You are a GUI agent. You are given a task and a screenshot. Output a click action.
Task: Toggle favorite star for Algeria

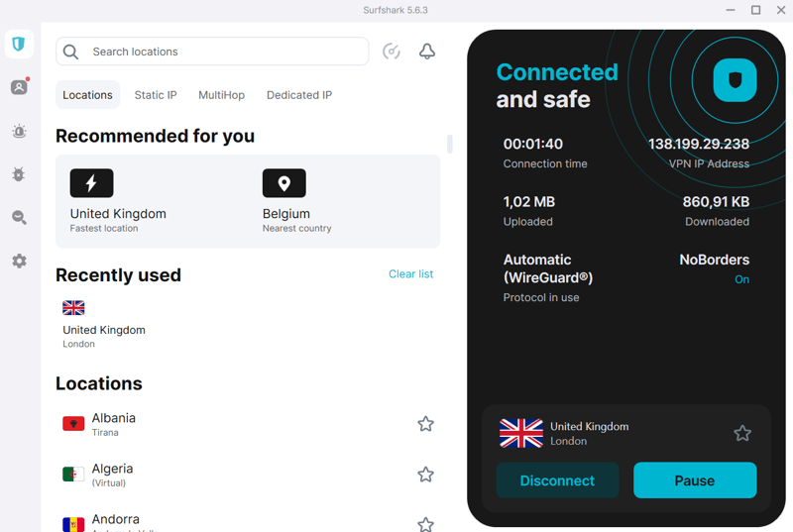(426, 475)
